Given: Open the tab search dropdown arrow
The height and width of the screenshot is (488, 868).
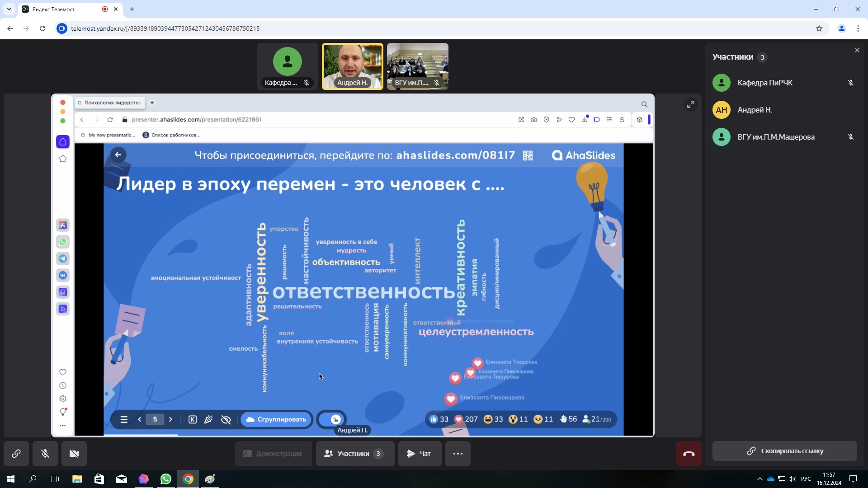Looking at the screenshot, I should tap(9, 9).
